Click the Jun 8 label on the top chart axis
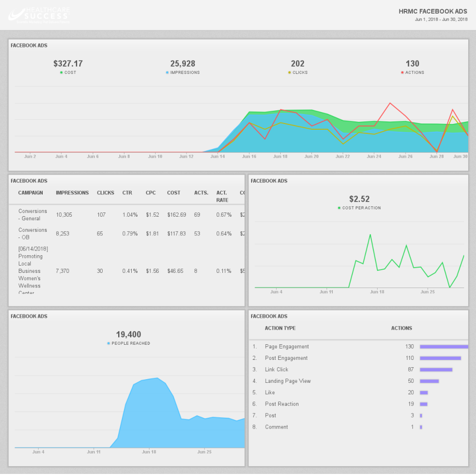Image resolution: width=476 pixels, height=475 pixels. [124, 157]
